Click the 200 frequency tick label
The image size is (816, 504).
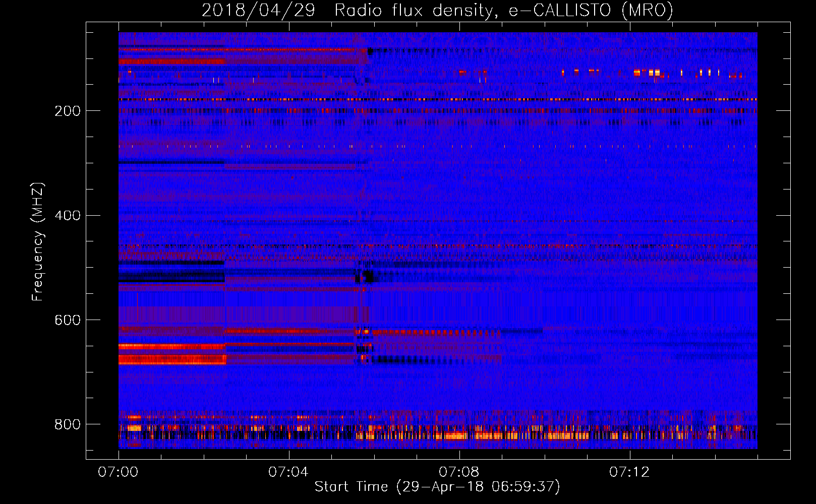(68, 111)
